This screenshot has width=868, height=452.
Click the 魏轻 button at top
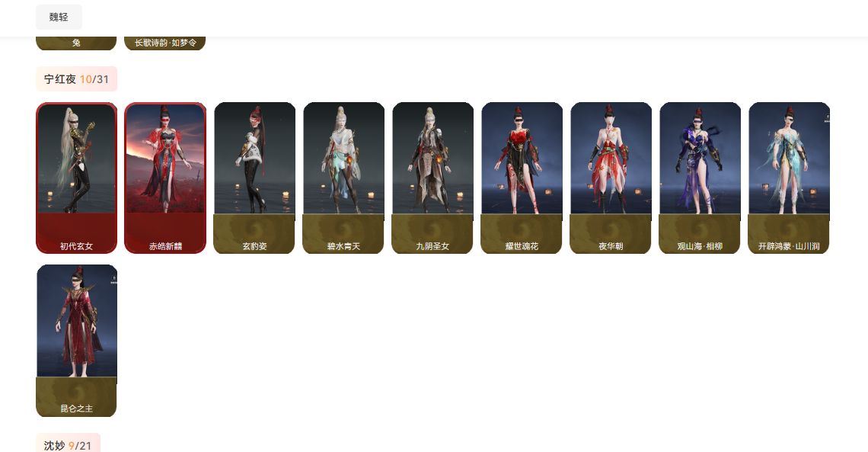tap(59, 18)
